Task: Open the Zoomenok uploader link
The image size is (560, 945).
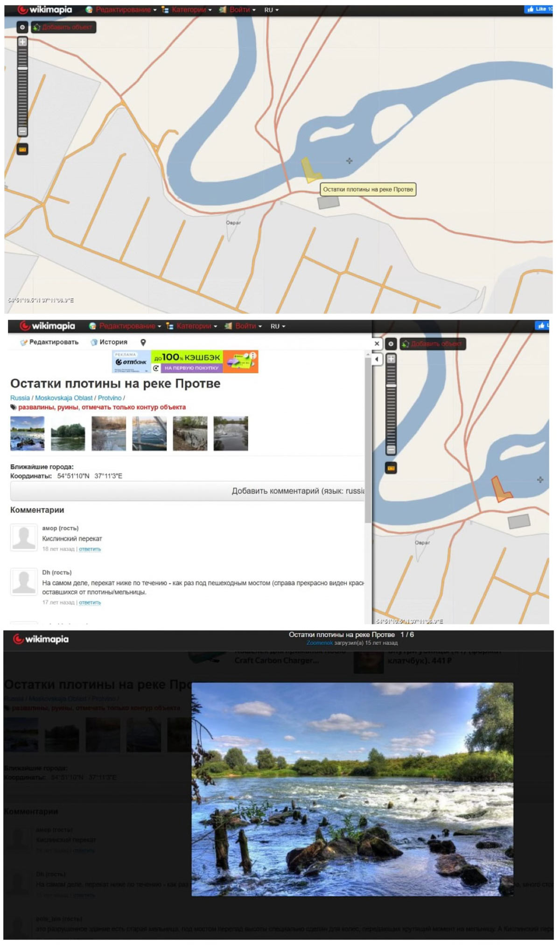Action: point(319,643)
